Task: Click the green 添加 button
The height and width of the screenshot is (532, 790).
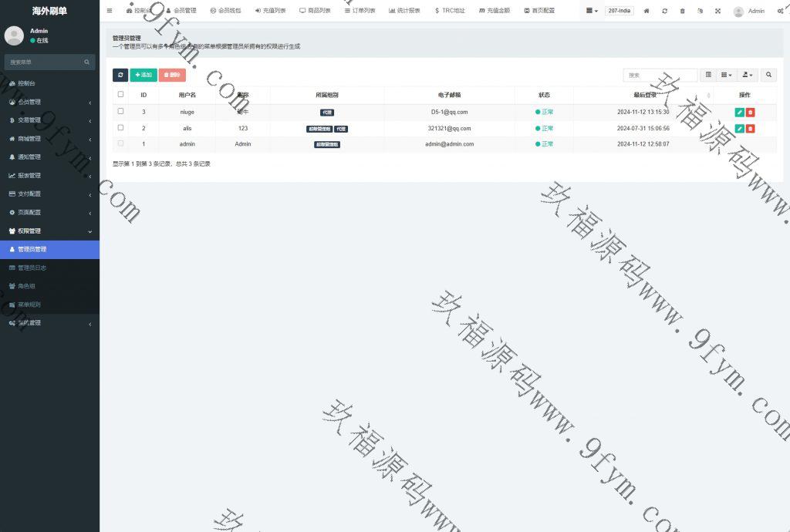Action: coord(143,75)
